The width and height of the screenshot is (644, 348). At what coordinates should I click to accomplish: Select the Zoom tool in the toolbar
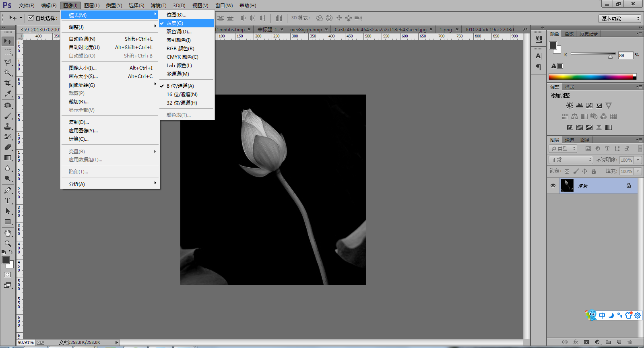tap(8, 244)
